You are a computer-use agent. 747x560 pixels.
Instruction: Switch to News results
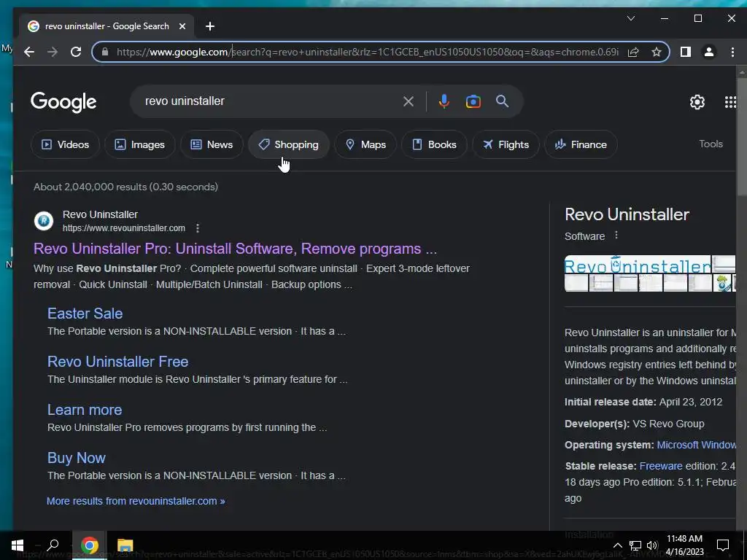(212, 144)
